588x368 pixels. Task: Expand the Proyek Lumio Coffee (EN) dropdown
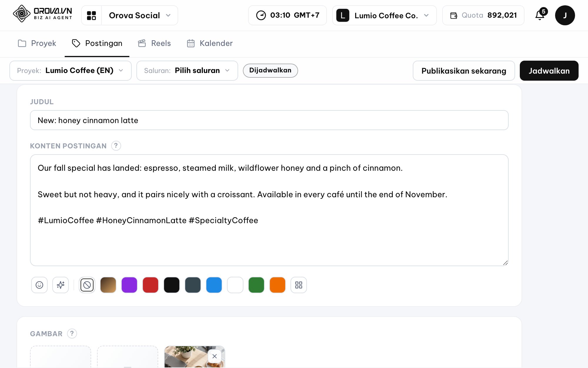coord(71,71)
